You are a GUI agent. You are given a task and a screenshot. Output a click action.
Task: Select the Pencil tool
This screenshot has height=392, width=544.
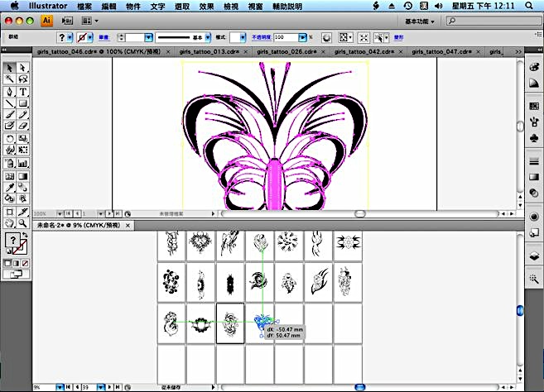point(22,114)
